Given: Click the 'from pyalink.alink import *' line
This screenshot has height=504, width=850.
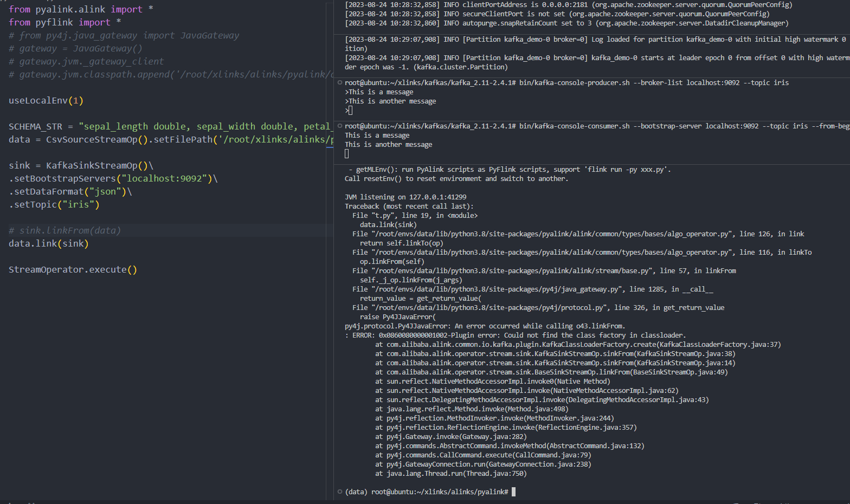Looking at the screenshot, I should point(81,9).
